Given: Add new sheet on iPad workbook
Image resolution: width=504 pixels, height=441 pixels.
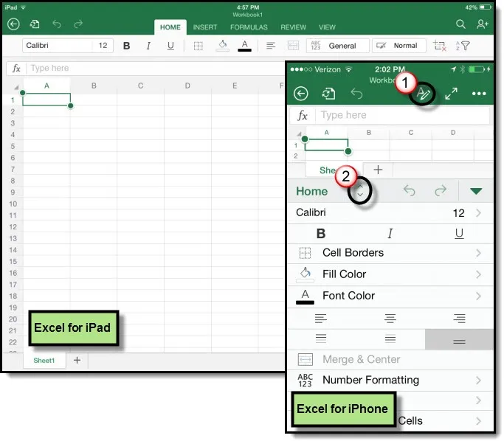Looking at the screenshot, I should (77, 360).
